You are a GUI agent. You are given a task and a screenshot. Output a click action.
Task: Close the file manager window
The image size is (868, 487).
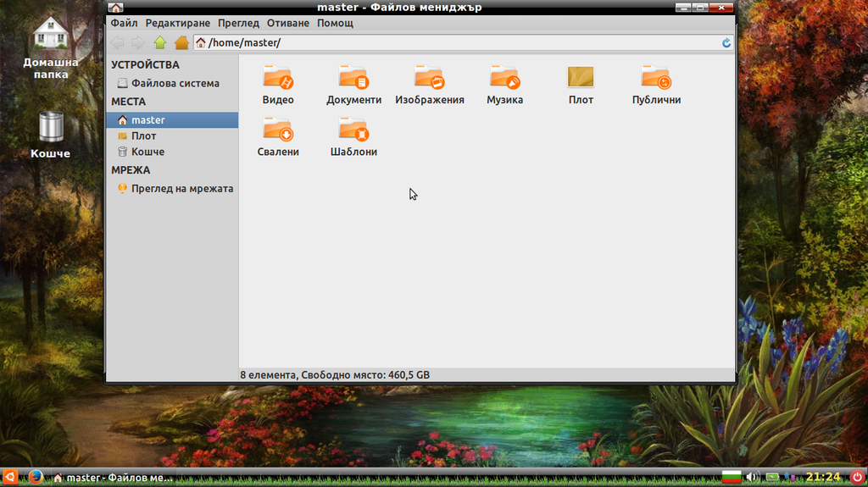pos(721,7)
